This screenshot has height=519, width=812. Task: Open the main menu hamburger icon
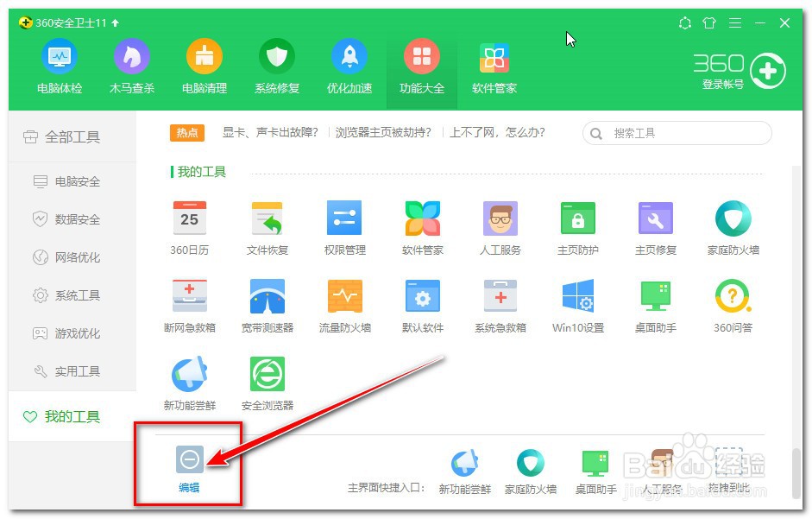(735, 22)
